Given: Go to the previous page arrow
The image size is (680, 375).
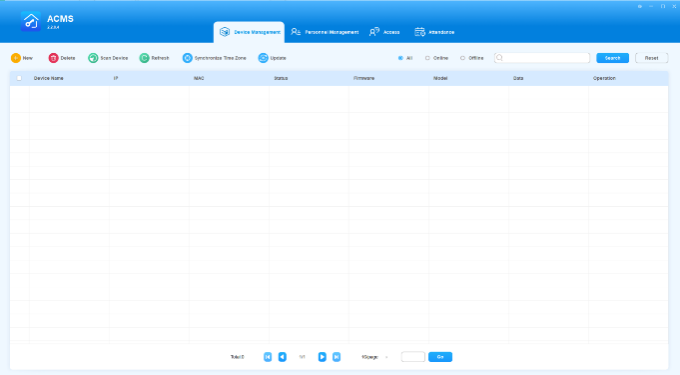Looking at the screenshot, I should pyautogui.click(x=282, y=357).
